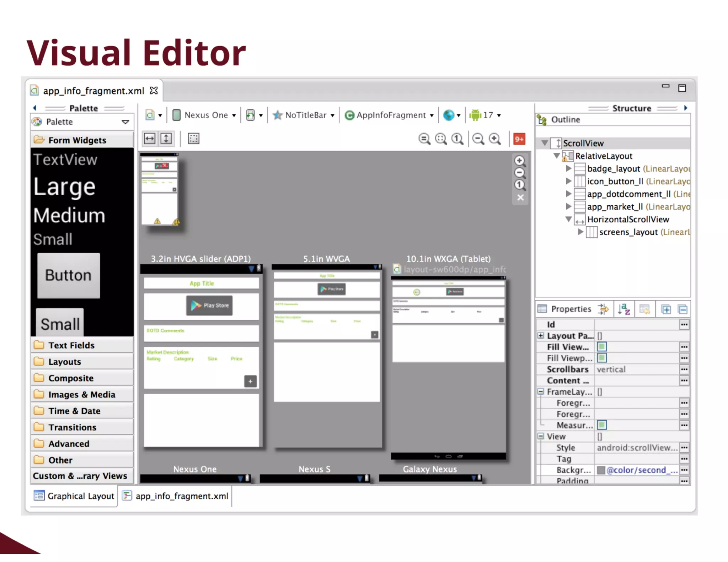The width and height of the screenshot is (728, 562).
Task: Open the Nexus One device dropdown
Action: pos(204,115)
